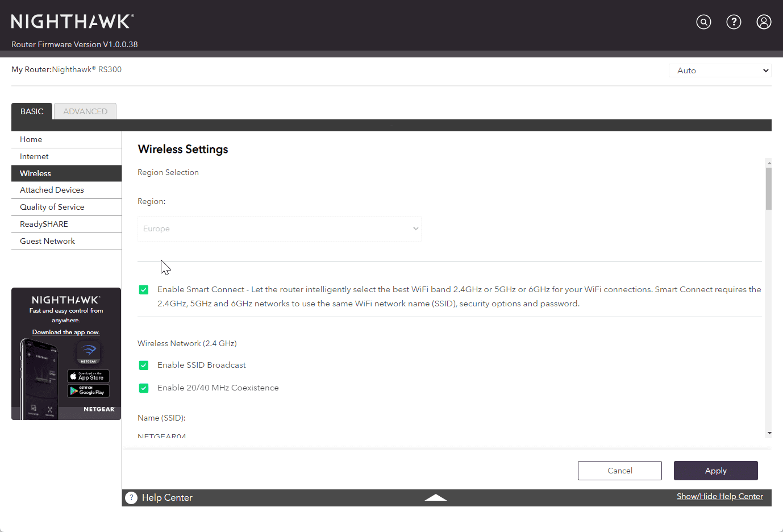Expand Help Center with the up arrow
The height and width of the screenshot is (532, 783).
pyautogui.click(x=435, y=497)
